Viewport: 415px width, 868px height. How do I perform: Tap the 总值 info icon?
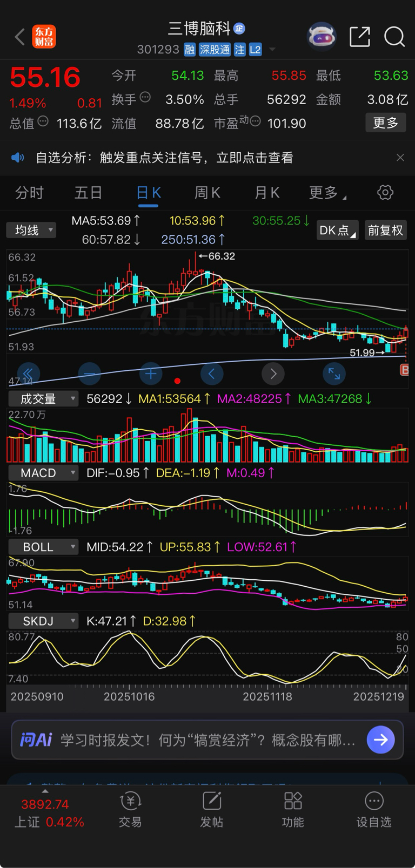click(x=43, y=121)
